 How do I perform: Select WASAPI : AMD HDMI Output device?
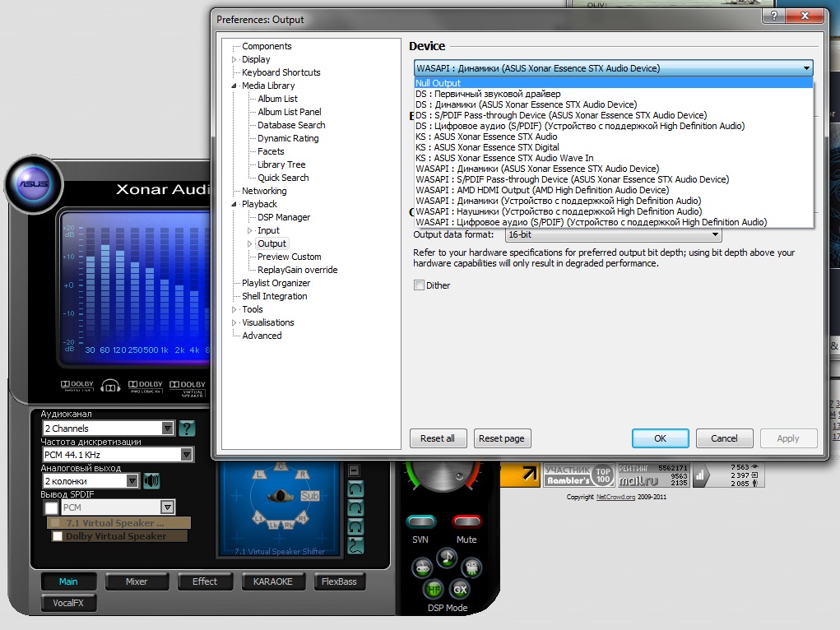click(x=614, y=190)
